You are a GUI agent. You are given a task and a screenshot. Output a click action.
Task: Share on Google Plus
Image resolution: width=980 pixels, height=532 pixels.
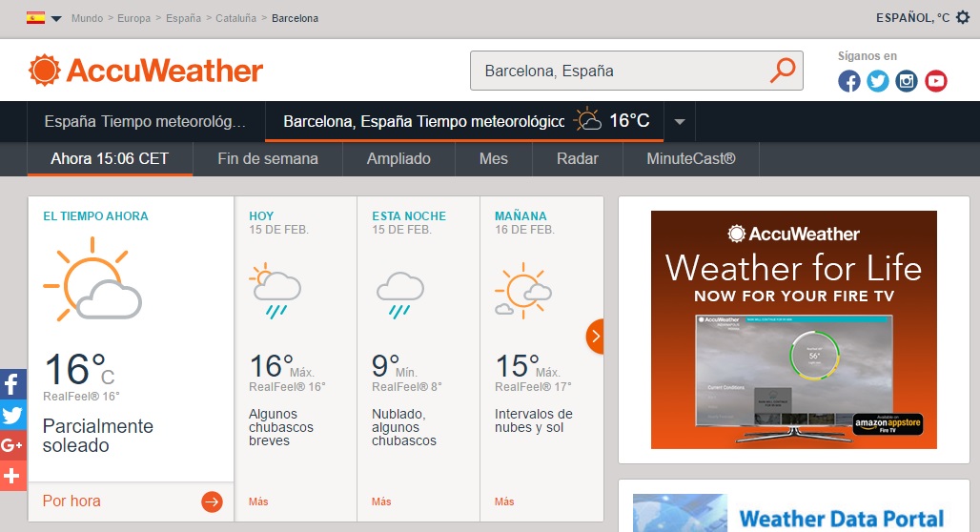coord(12,445)
